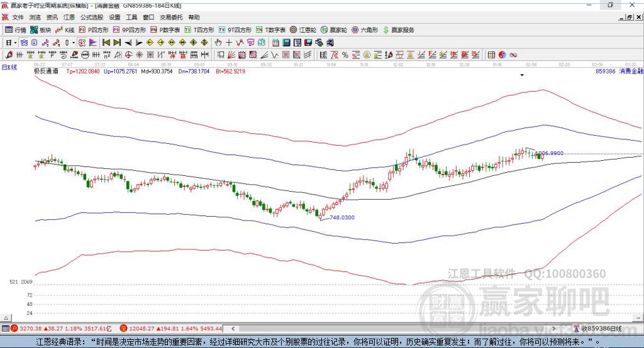This screenshot has width=644, height=348.
Task: Click the up triangle button bottom-left
Action: [6, 318]
